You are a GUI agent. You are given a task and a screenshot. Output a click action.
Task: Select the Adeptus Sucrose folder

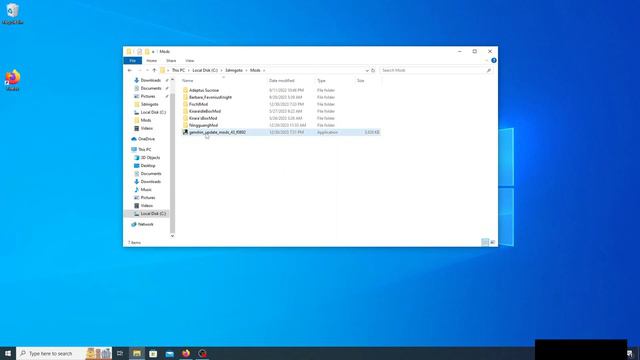point(204,90)
